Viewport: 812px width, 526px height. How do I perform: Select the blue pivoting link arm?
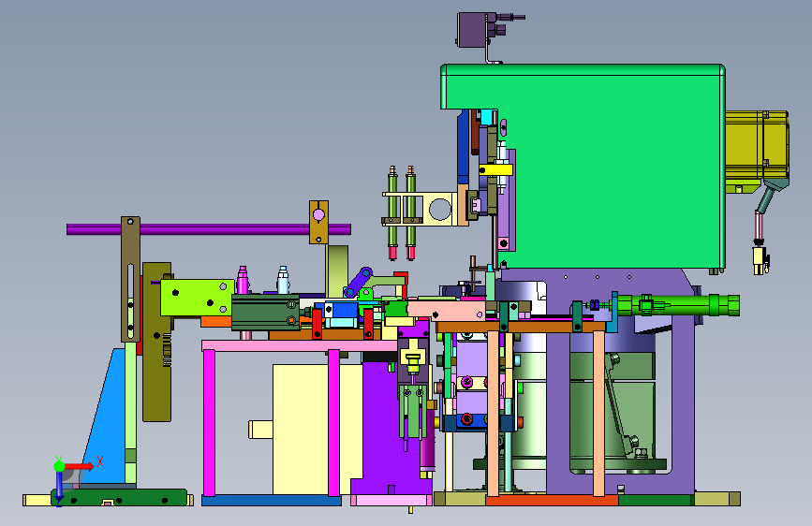pyautogui.click(x=359, y=282)
